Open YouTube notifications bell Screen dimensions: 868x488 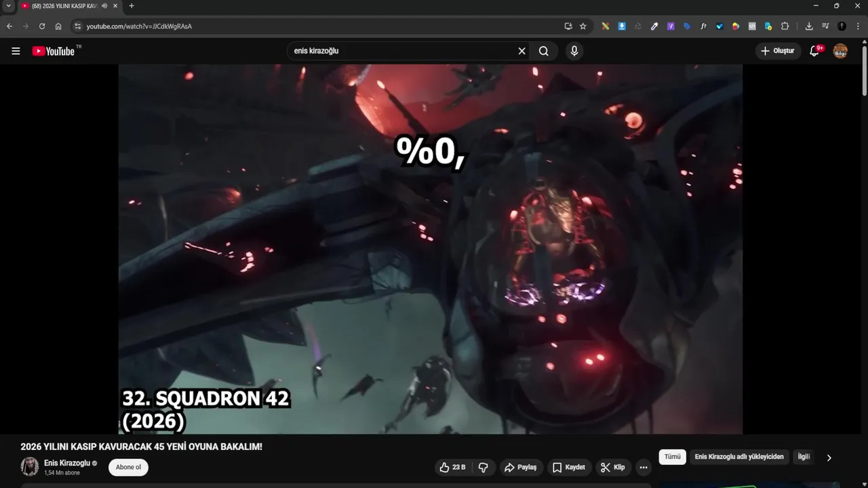(x=815, y=51)
